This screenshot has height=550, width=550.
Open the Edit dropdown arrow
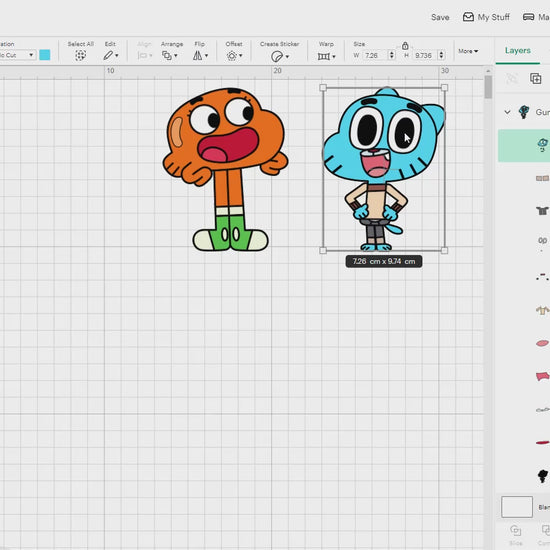117,55
